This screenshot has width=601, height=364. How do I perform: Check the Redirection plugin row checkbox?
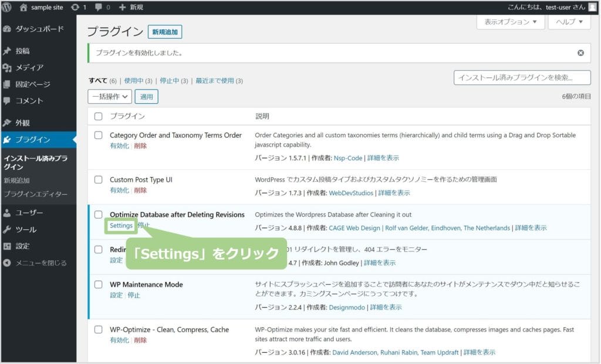coord(99,250)
